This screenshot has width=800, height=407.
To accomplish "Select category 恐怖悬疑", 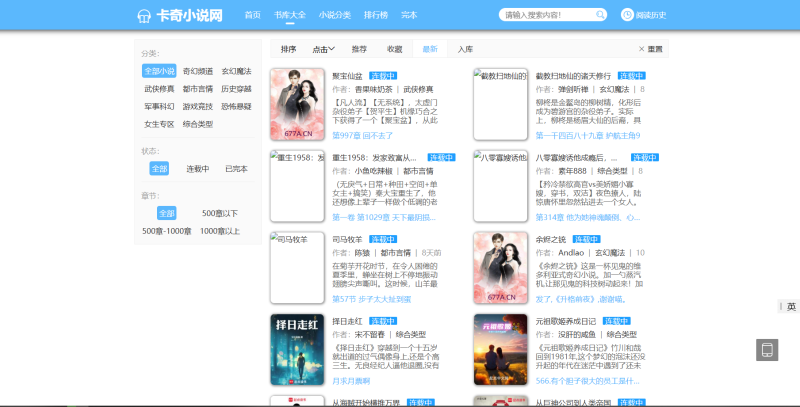I will tap(236, 107).
